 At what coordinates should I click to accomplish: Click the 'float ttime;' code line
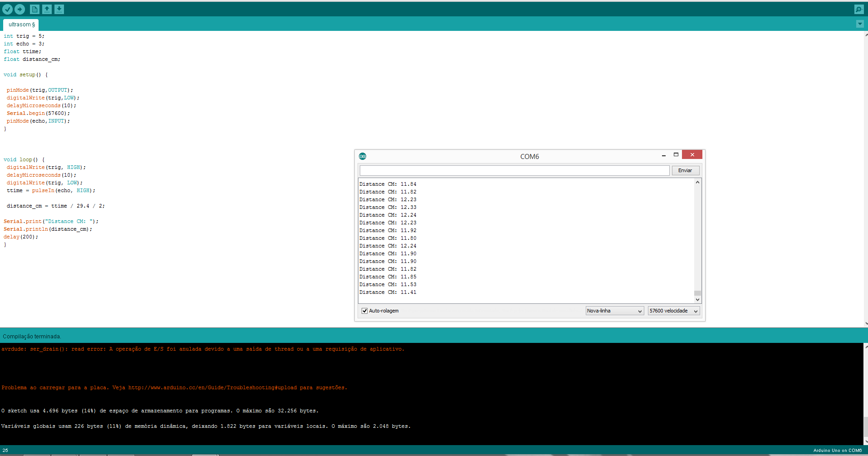23,52
